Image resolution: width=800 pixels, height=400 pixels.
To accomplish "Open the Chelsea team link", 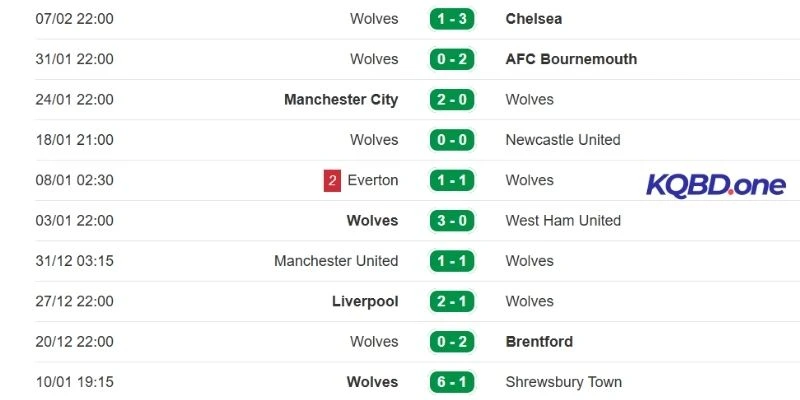I will 534,19.
